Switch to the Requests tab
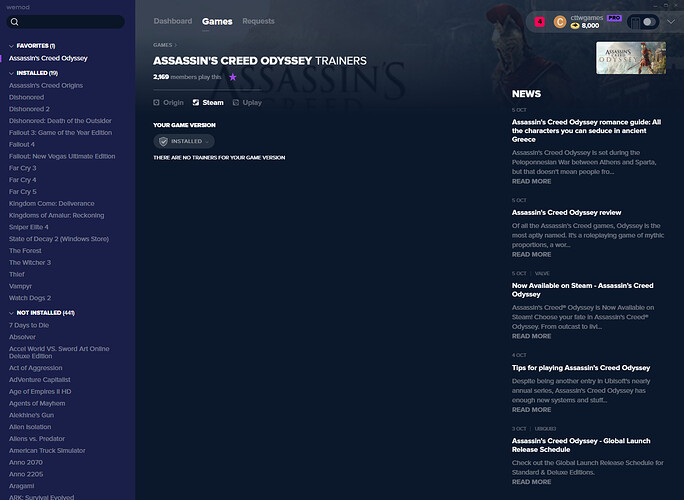 pyautogui.click(x=258, y=21)
